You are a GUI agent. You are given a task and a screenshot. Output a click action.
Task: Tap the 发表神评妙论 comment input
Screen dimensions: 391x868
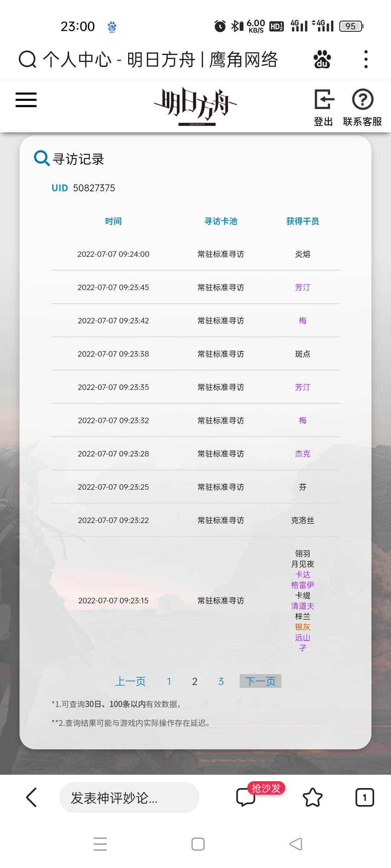coord(129,797)
